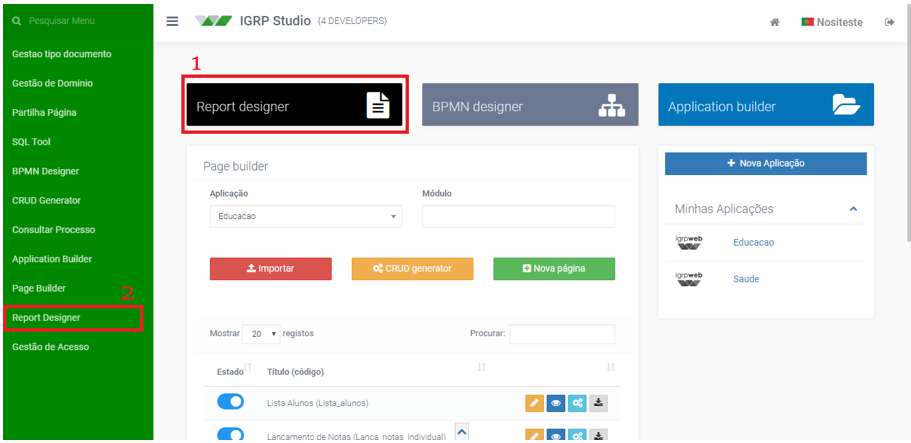Edit the Lancamento de Notas page
The image size is (911, 443).
(x=535, y=435)
